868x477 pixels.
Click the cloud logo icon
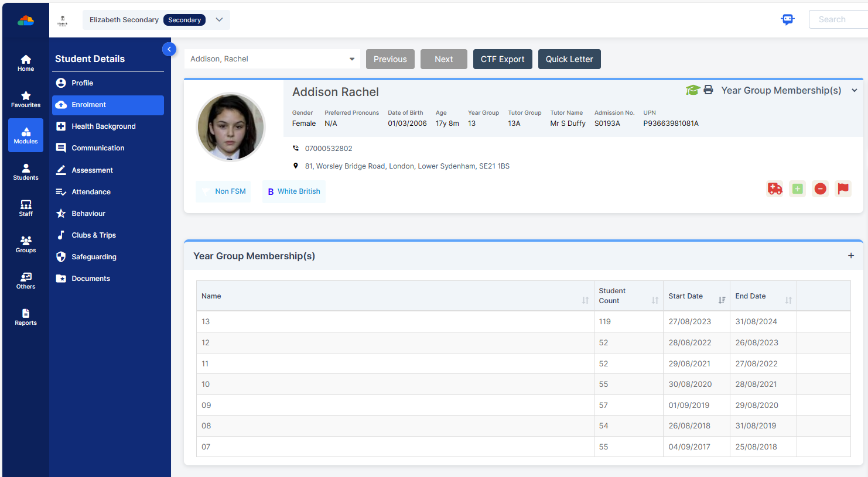pyautogui.click(x=26, y=20)
